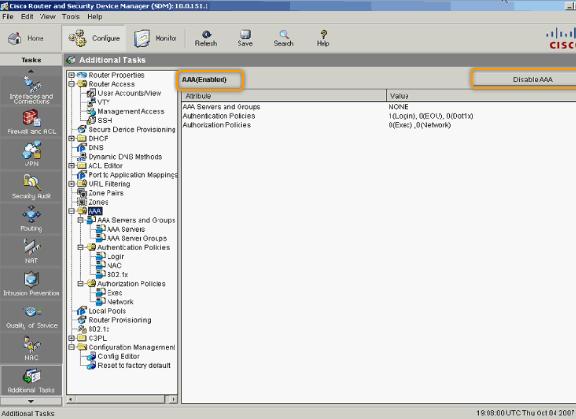Open the Search tool
576x419 pixels.
284,39
